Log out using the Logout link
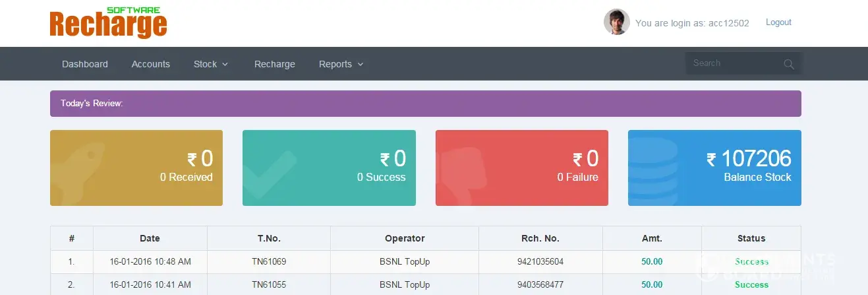The height and width of the screenshot is (295, 868). click(x=778, y=22)
